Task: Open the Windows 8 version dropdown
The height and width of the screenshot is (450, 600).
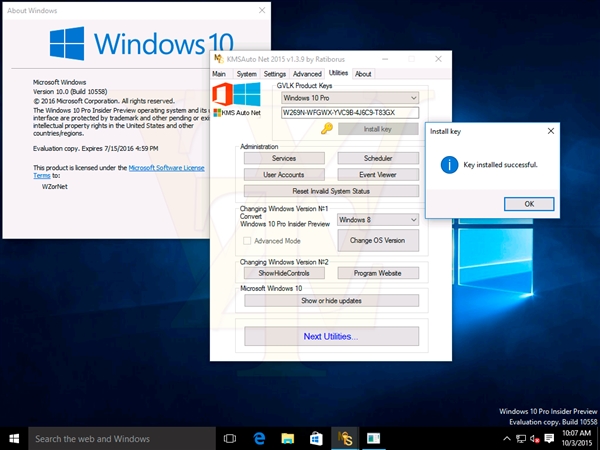Action: click(x=377, y=219)
